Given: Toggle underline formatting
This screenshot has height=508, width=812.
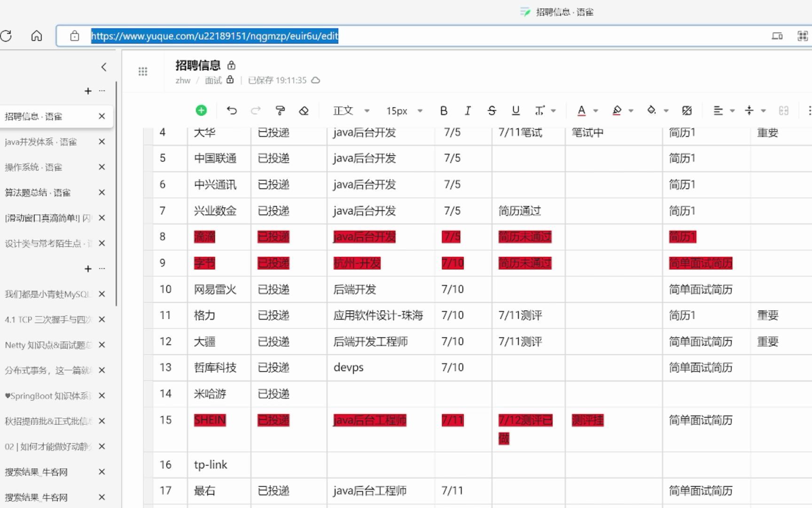Looking at the screenshot, I should pos(515,111).
